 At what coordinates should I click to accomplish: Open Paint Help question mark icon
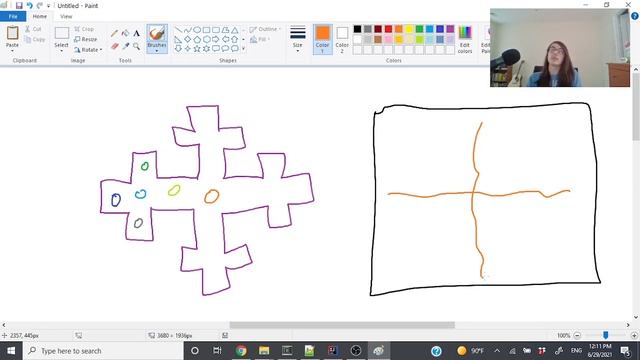click(x=635, y=16)
